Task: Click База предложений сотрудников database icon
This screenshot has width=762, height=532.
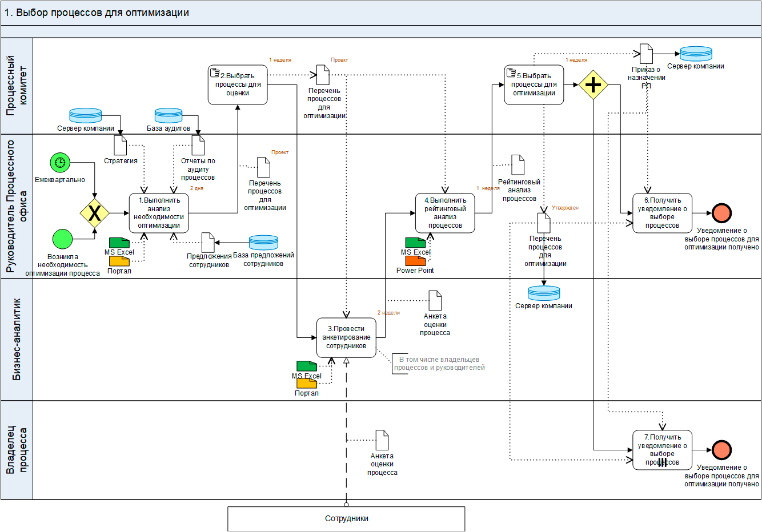Action: tap(263, 243)
